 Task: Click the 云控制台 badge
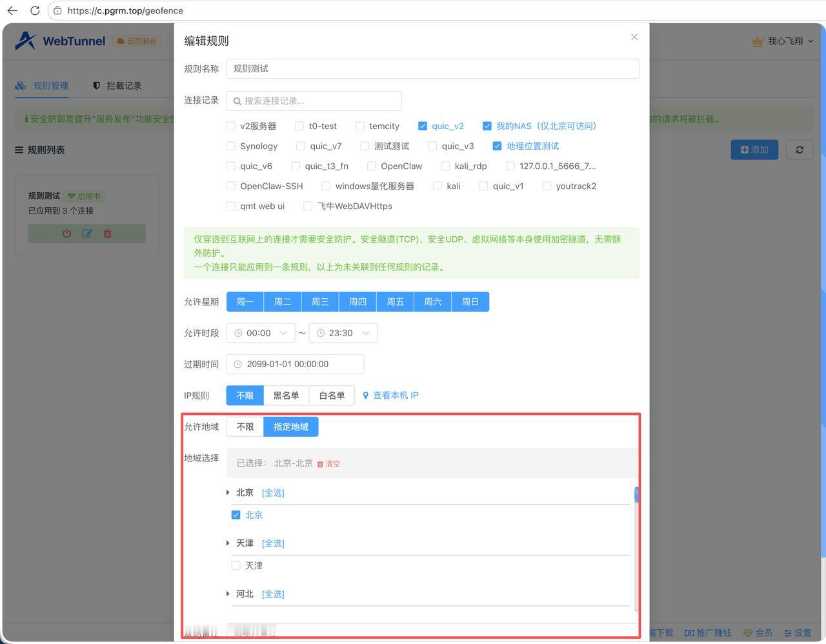[x=136, y=41]
